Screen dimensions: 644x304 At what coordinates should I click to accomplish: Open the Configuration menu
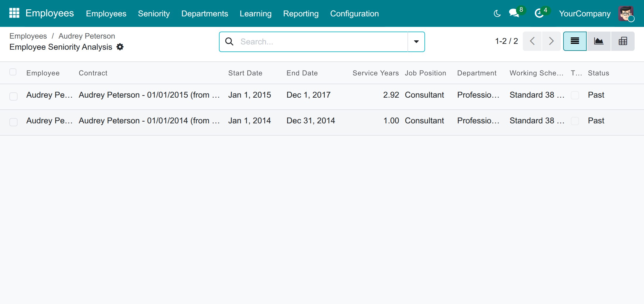pos(354,13)
